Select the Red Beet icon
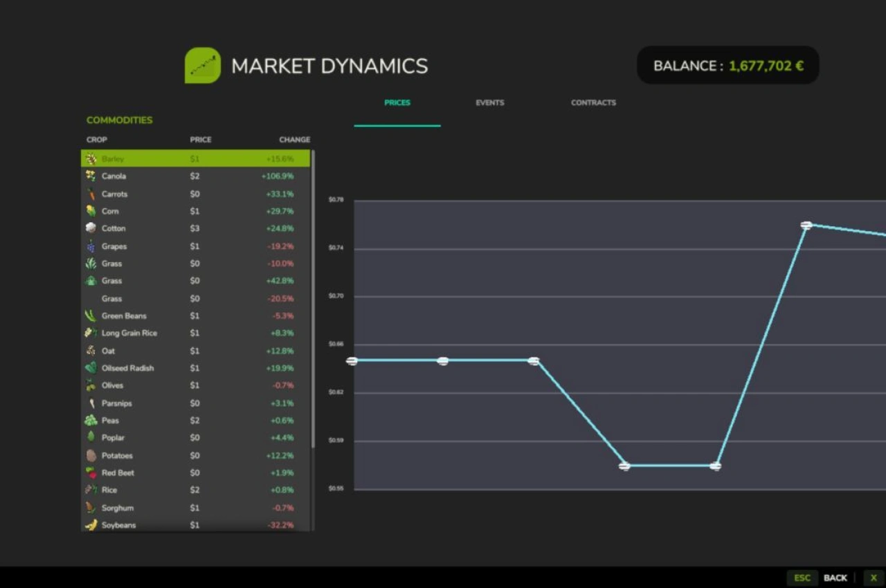Screen dimensions: 886x588 (x=91, y=472)
